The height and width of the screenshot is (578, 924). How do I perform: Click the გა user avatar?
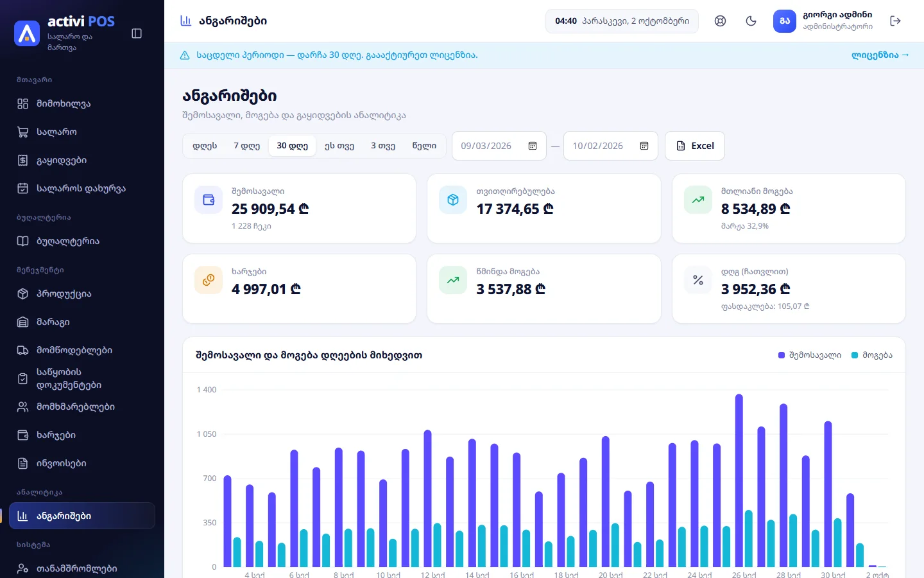784,21
